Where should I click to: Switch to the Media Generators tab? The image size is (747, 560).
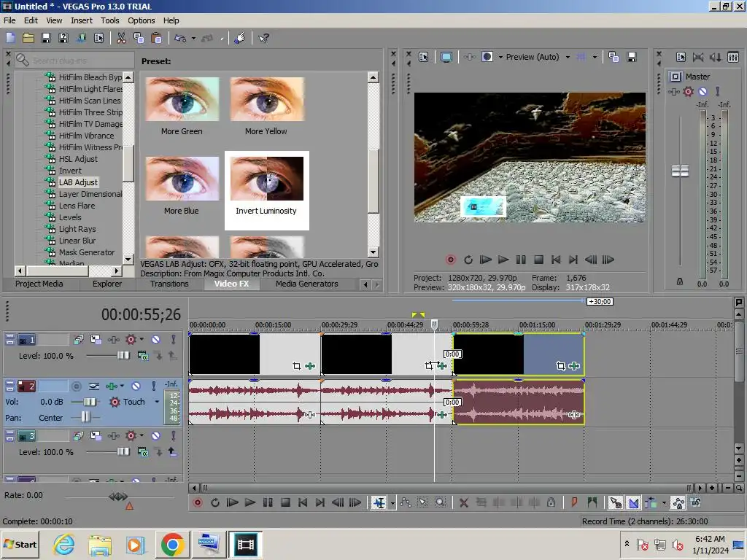click(307, 284)
